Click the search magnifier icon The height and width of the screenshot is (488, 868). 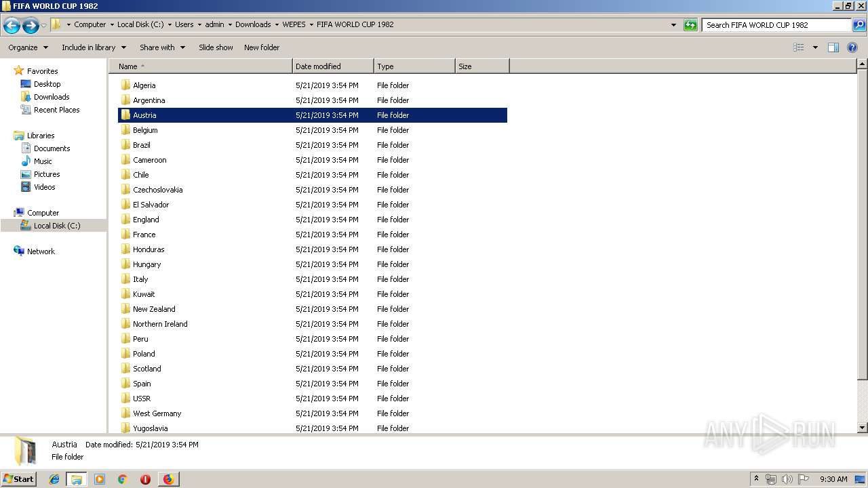859,25
